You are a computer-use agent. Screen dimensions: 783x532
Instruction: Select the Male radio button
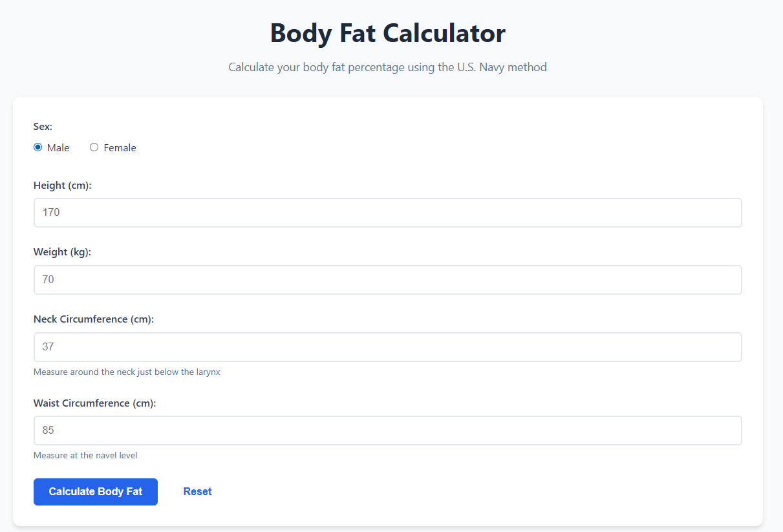(38, 147)
